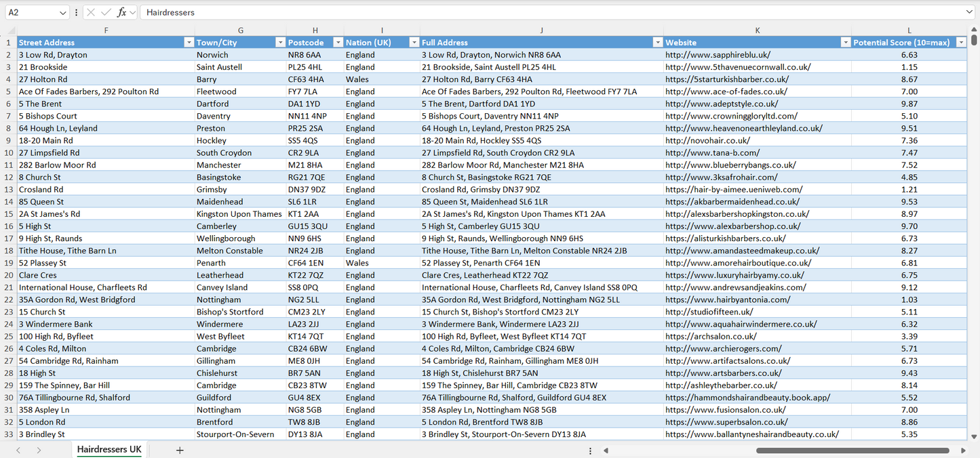This screenshot has width=980, height=458.
Task: Click cell 'Tithe House, Tithe Barn Ln'
Action: click(x=106, y=251)
